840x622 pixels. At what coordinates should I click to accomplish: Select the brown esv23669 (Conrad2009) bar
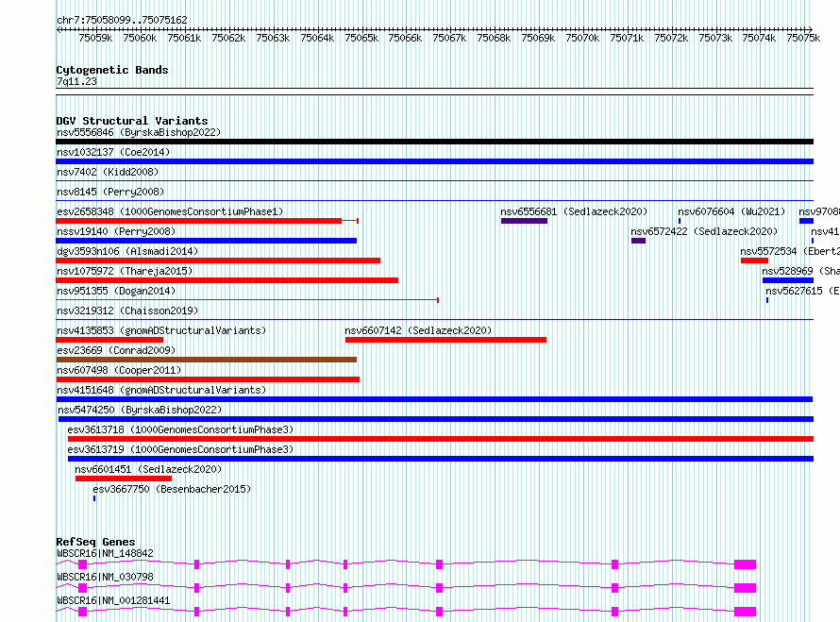(206, 360)
